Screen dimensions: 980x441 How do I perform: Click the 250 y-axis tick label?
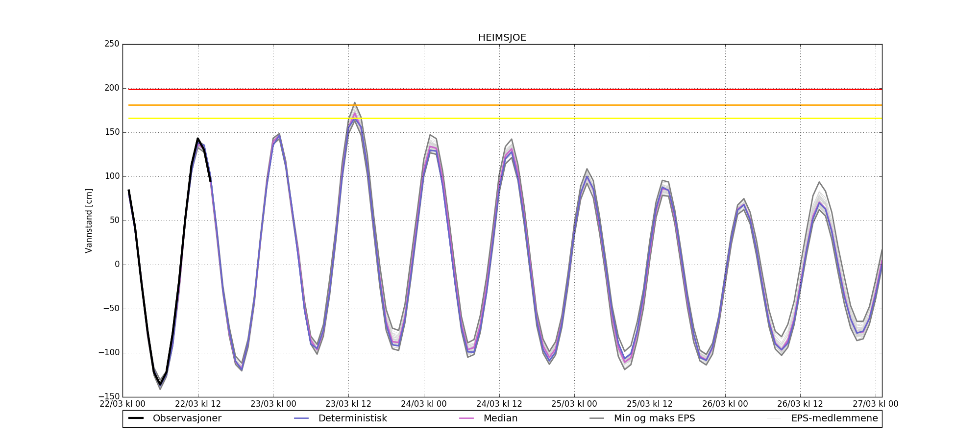pos(112,44)
